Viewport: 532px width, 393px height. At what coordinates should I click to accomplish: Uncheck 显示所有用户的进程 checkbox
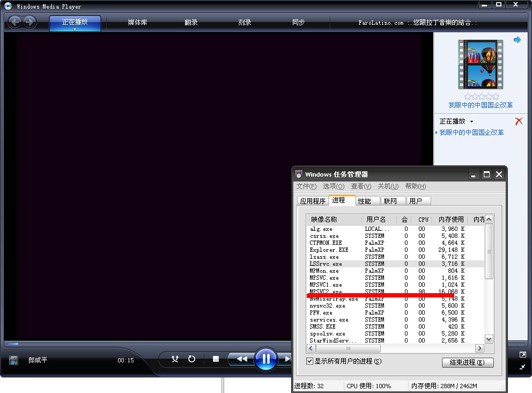310,361
